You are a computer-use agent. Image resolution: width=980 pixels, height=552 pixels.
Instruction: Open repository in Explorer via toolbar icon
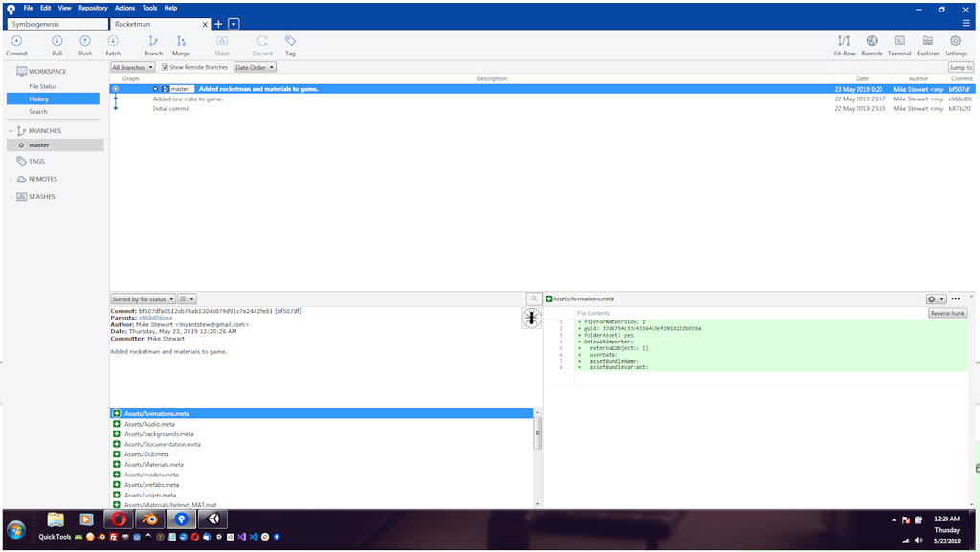click(926, 44)
